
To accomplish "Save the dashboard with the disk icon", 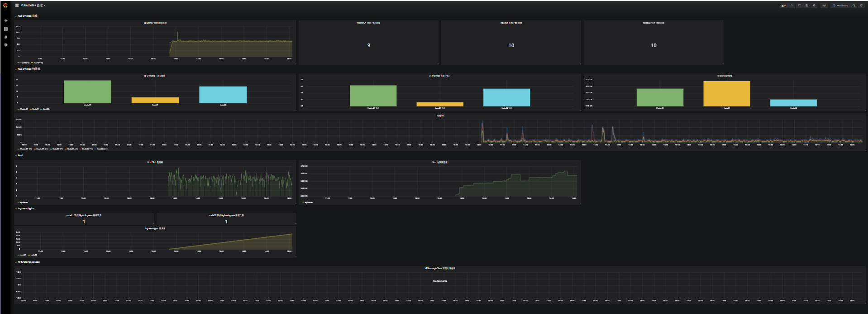I will click(x=806, y=5).
